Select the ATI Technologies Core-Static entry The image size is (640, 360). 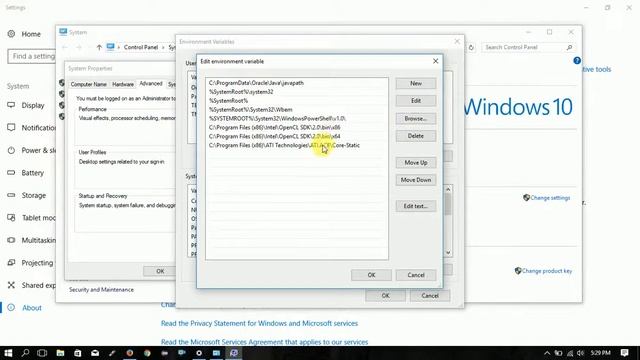297,145
